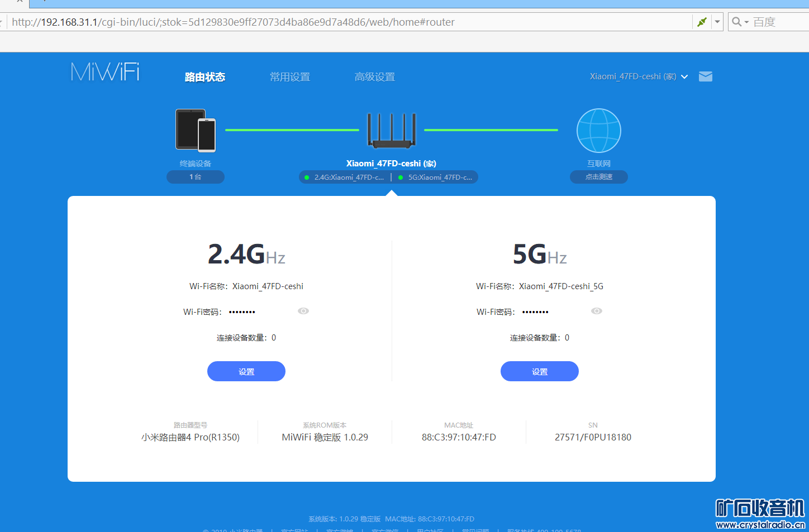Open the mail notification envelope icon
This screenshot has width=809, height=532.
coord(706,76)
